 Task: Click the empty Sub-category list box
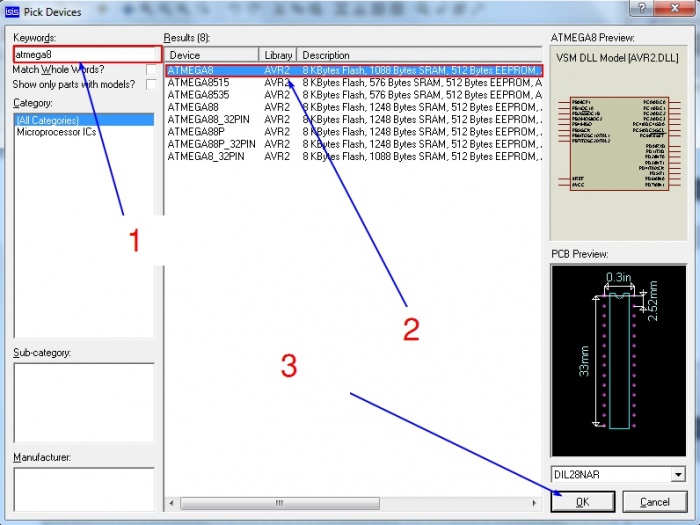(84, 402)
